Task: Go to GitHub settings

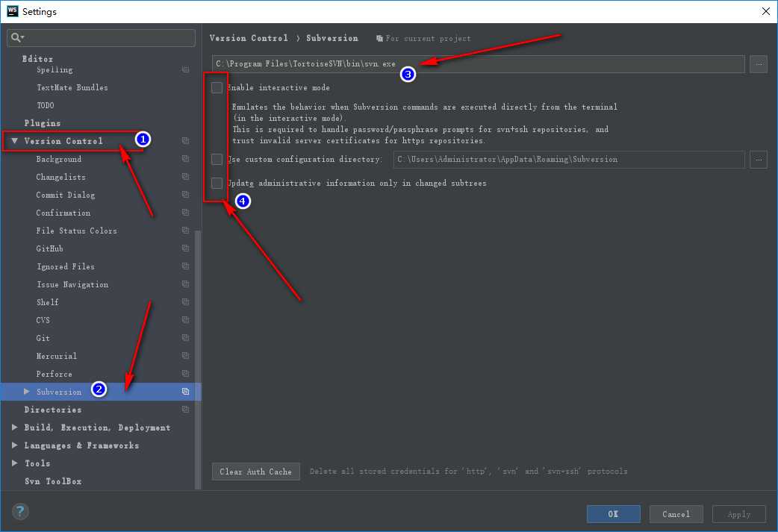Action: pos(49,248)
